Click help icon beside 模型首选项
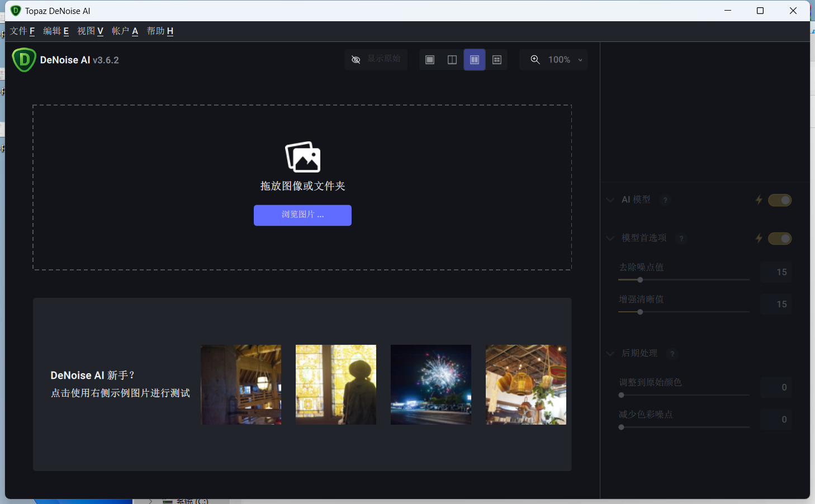Viewport: 815px width, 504px height. [681, 239]
